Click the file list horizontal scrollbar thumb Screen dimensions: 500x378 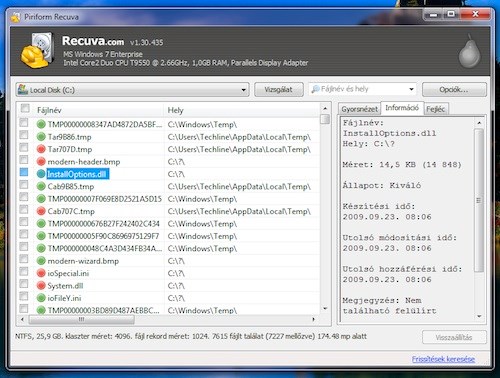pyautogui.click(x=82, y=319)
